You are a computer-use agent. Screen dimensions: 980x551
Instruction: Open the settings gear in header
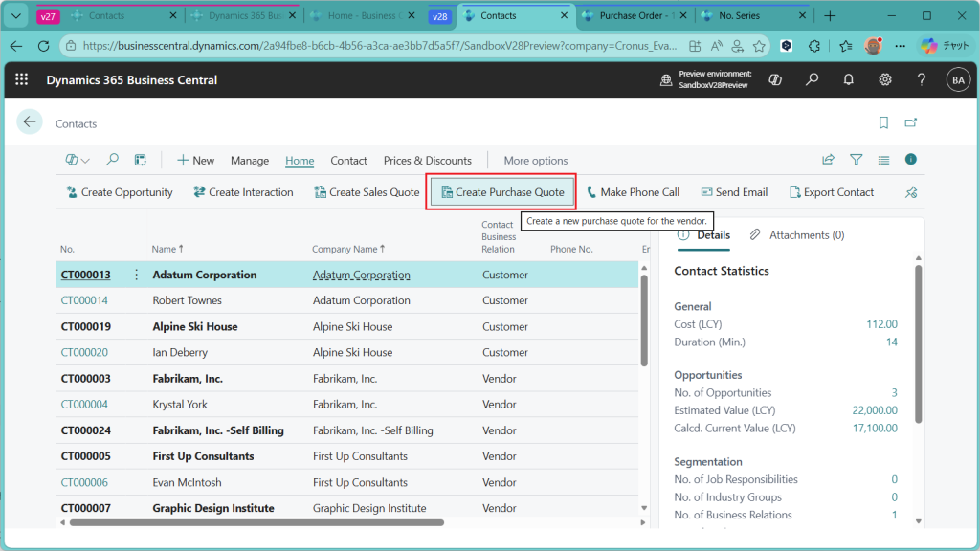pyautogui.click(x=885, y=80)
